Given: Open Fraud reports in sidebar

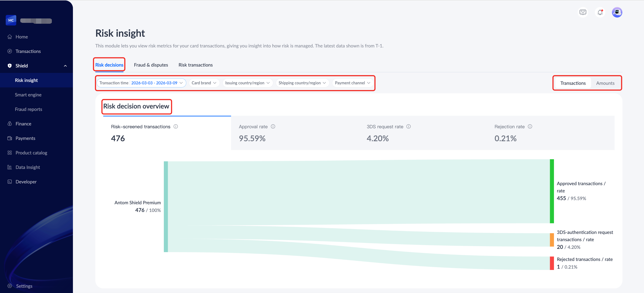Looking at the screenshot, I should tap(29, 109).
